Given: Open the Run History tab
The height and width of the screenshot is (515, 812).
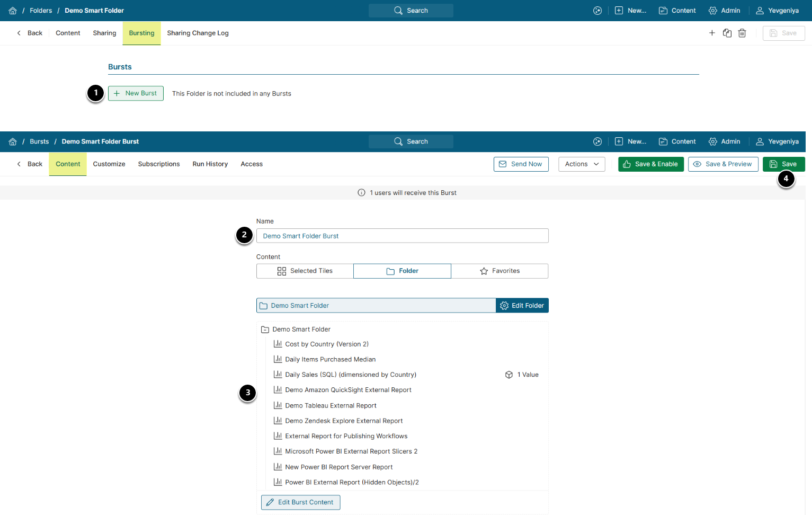Looking at the screenshot, I should [210, 164].
